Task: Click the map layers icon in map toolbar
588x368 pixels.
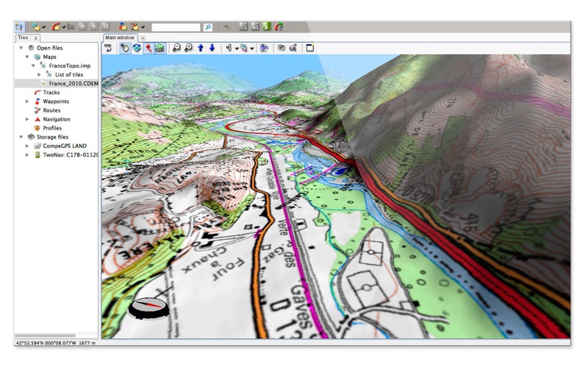Action: [x=244, y=48]
